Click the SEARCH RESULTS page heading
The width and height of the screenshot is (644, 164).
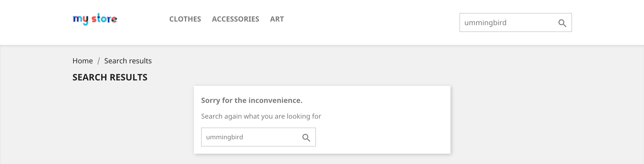110,77
